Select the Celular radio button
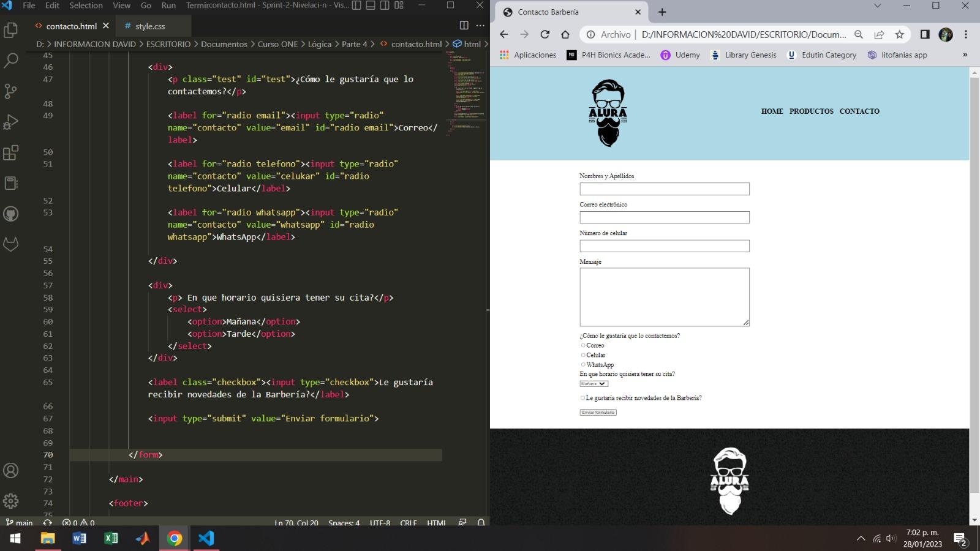980x551 pixels. [x=583, y=355]
